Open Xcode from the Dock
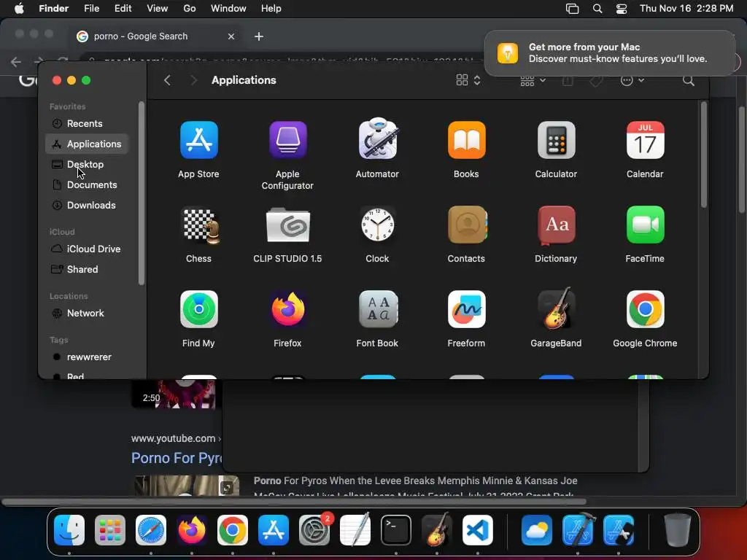Image resolution: width=747 pixels, height=560 pixels. 578,530
